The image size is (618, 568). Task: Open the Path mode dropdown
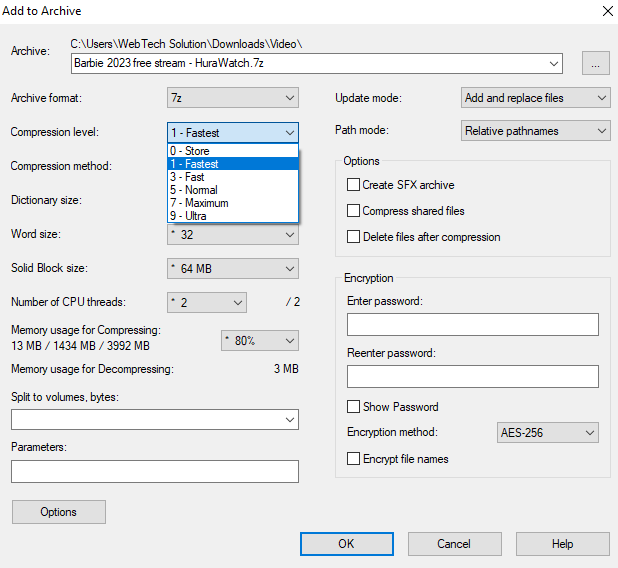pos(535,131)
